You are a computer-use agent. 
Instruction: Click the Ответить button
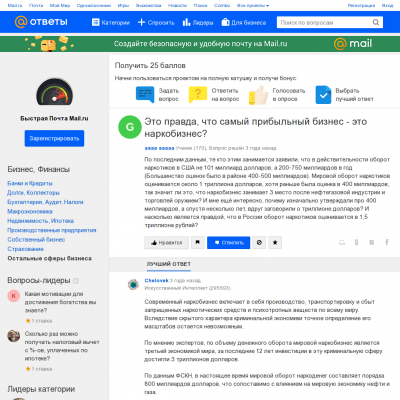[x=228, y=243]
